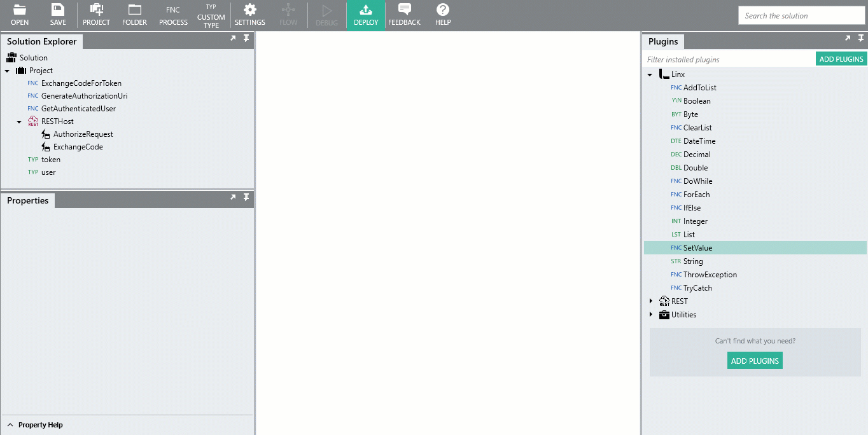Toggle pin on the Properties panel

tap(246, 198)
